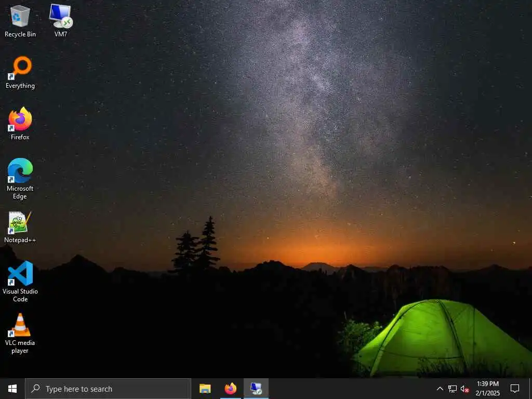
Task: Open the clock showing 1:39 PM
Action: click(x=487, y=389)
